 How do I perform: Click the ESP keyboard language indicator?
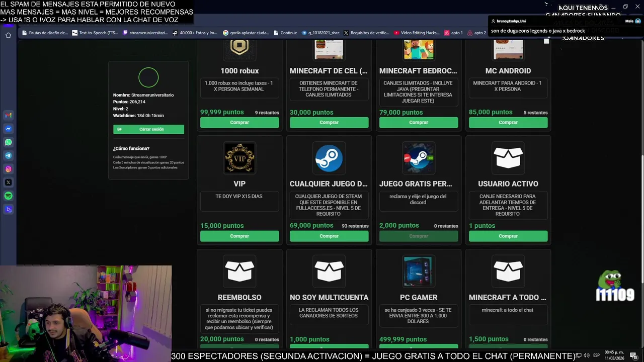596,355
